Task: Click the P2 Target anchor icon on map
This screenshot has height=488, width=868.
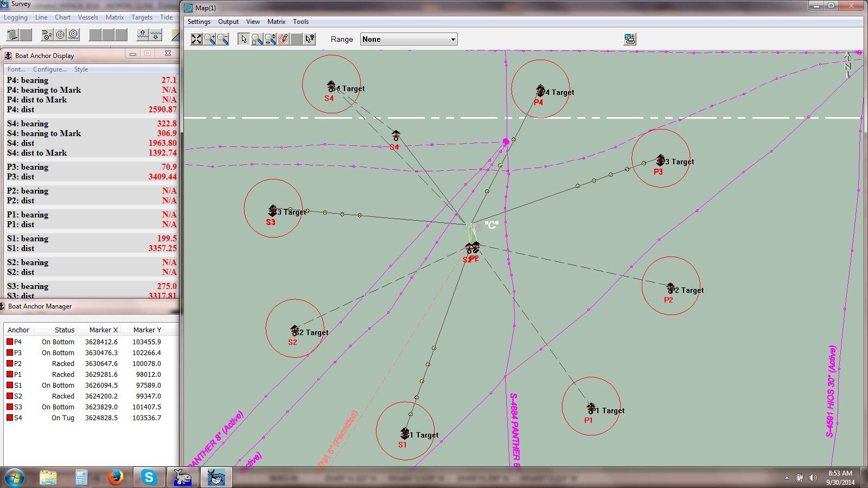Action: pos(671,288)
